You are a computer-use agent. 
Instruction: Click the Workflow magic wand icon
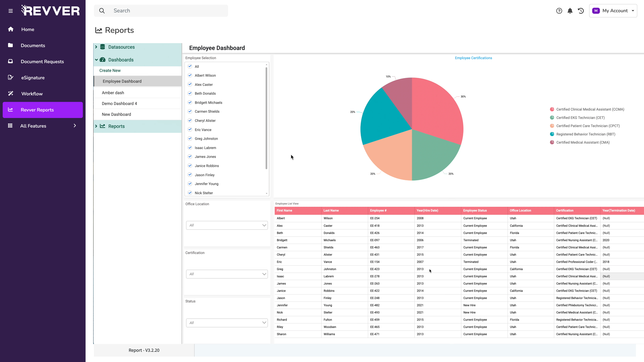pos(10,93)
